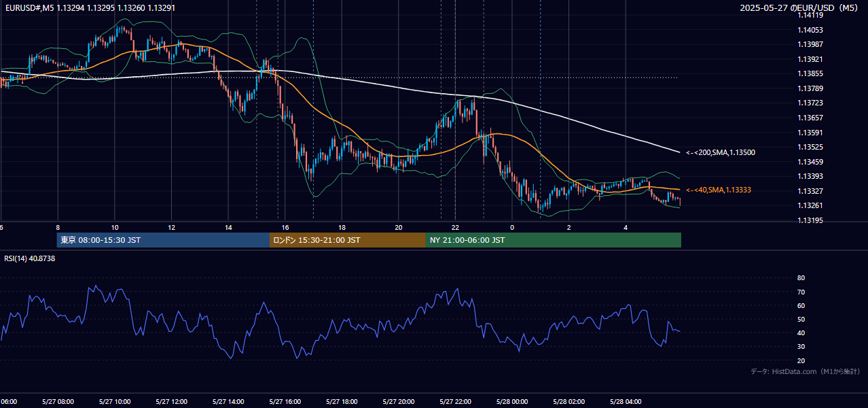868x408 pixels.
Task: Click price axis value 1.13261
Action: click(x=810, y=205)
